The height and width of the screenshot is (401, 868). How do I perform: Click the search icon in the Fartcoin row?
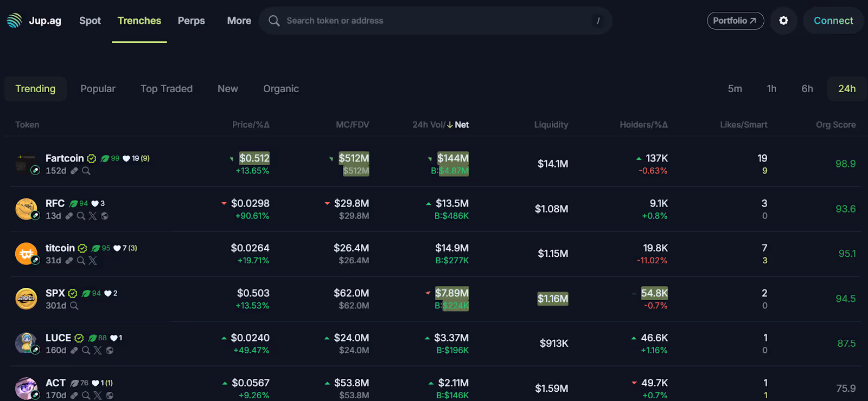click(86, 171)
